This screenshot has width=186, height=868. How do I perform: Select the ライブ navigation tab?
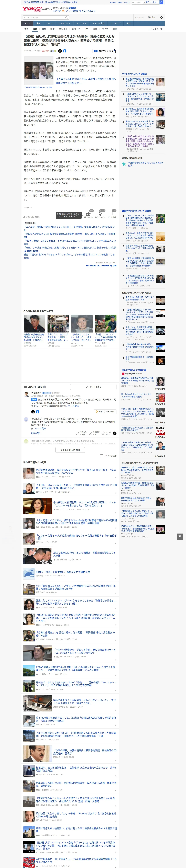point(49,24)
